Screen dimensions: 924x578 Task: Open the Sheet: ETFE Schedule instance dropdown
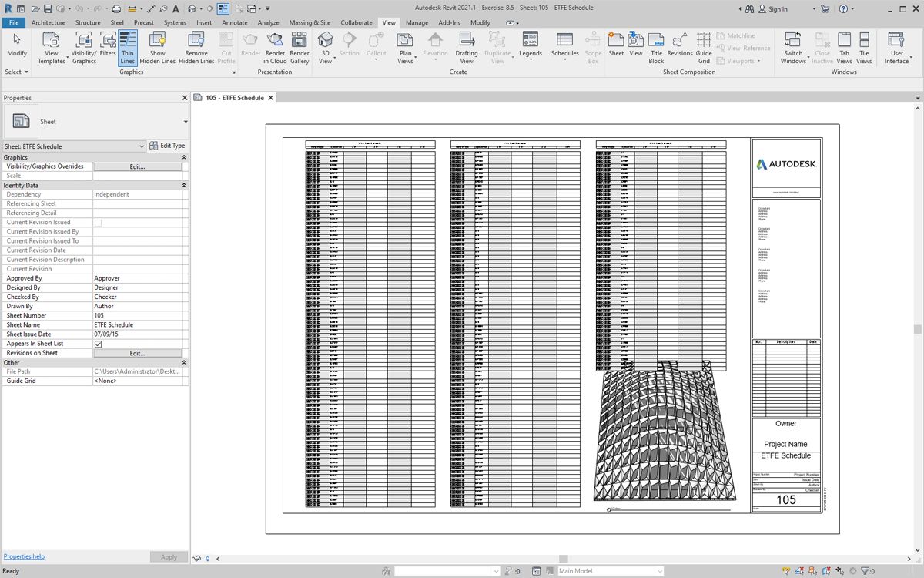tap(142, 146)
